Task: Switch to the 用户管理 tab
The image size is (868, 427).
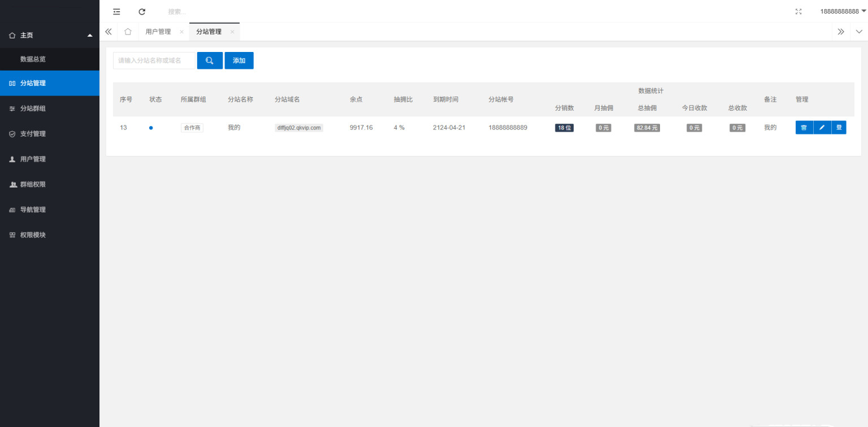Action: (x=158, y=32)
